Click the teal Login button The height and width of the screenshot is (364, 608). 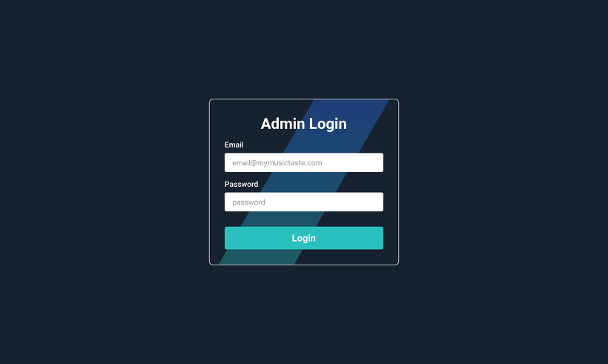coord(303,238)
